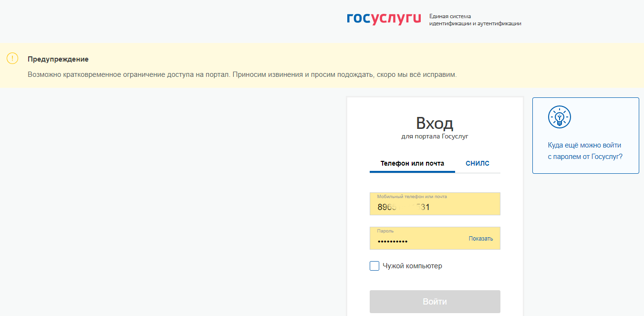Click the Единая система идентификации и аутентификации text

pyautogui.click(x=475, y=20)
